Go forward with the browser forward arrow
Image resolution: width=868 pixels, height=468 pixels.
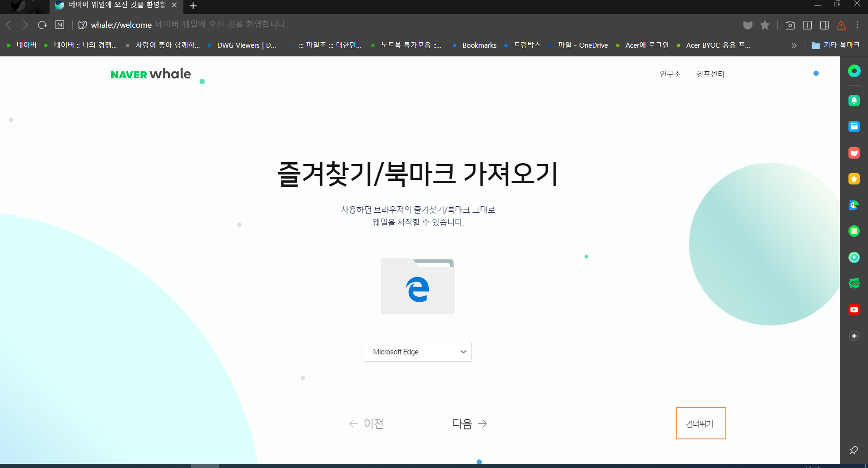(25, 25)
